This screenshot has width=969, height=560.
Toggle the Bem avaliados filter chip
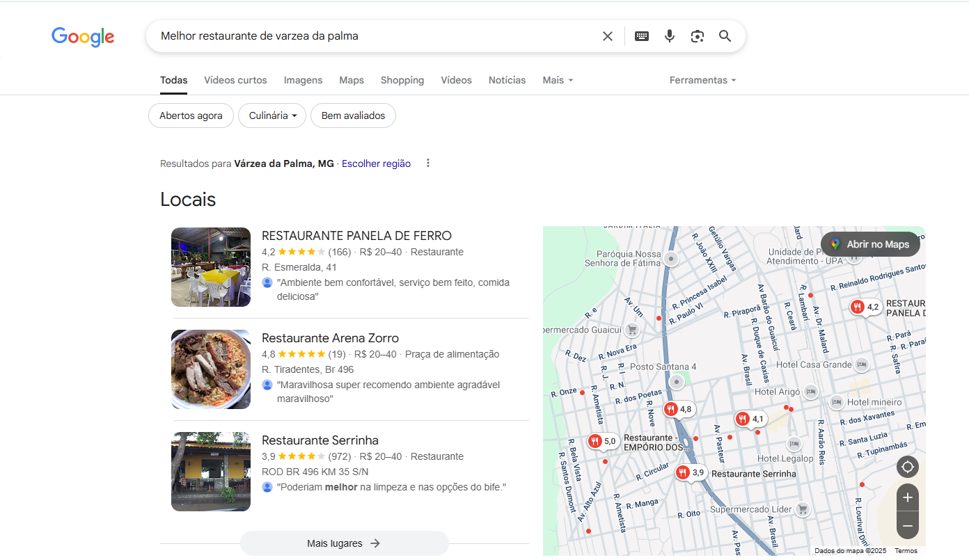click(353, 115)
